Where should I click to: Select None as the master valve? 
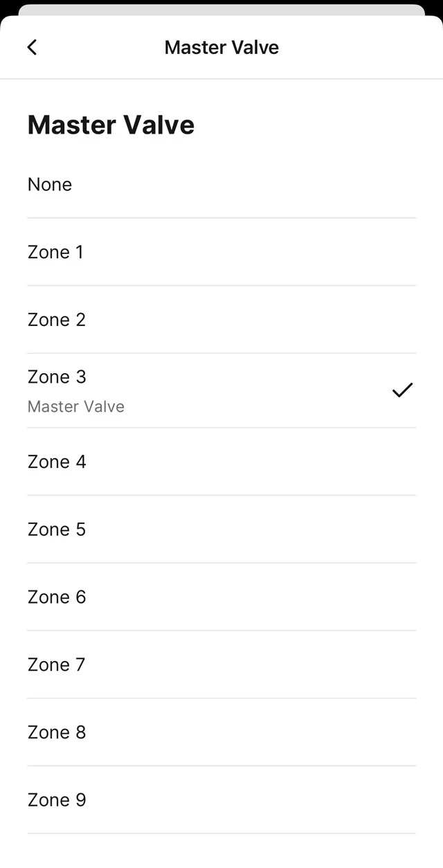[x=50, y=185]
